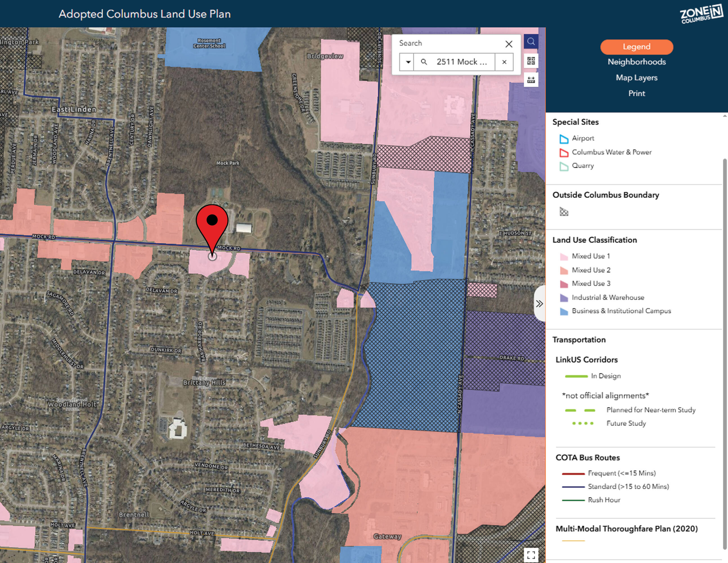Screen dimensions: 728x563
Task: Close the Search panel
Action: click(508, 44)
